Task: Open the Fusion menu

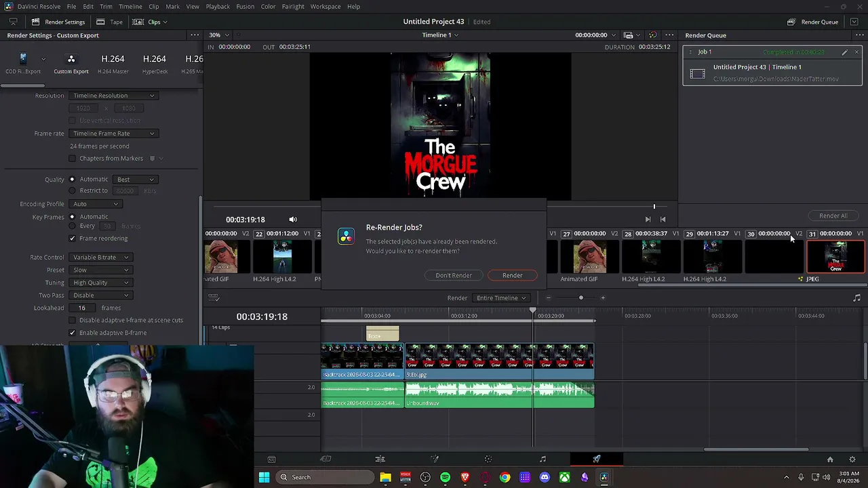Action: click(x=245, y=6)
